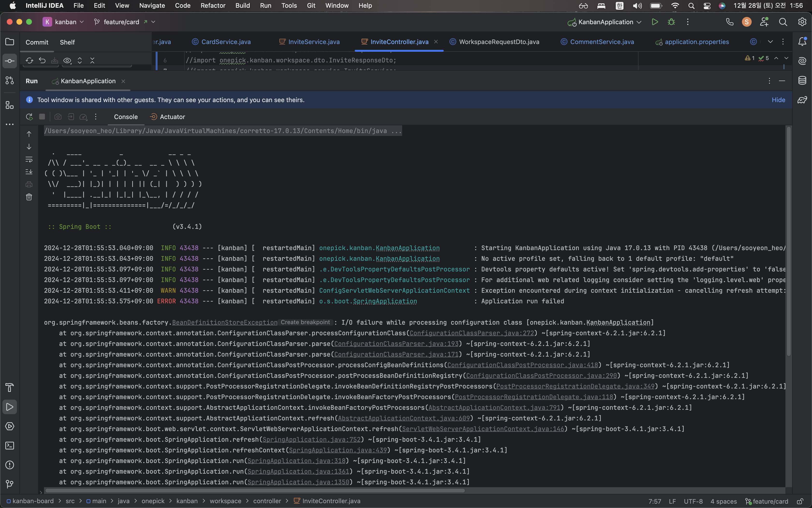Click vertical scrollbar of console

pyautogui.click(x=789, y=241)
